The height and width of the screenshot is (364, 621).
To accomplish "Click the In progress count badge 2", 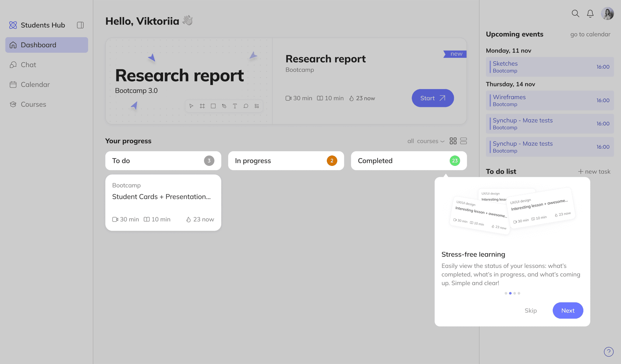I will coord(332,160).
